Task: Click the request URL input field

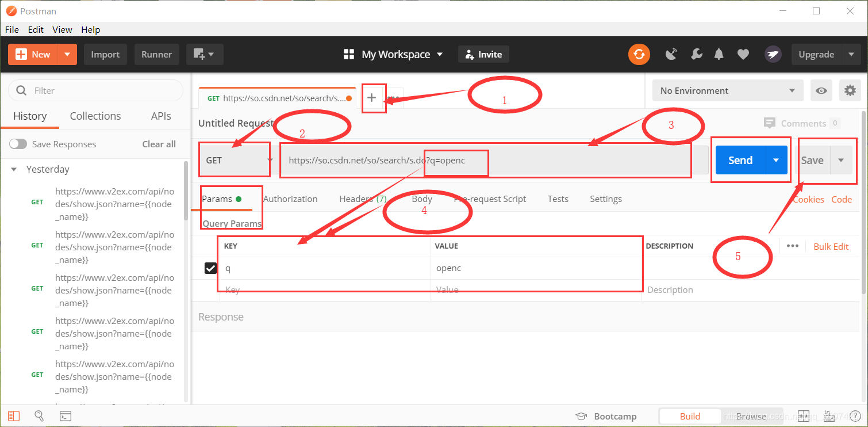Action: click(494, 161)
